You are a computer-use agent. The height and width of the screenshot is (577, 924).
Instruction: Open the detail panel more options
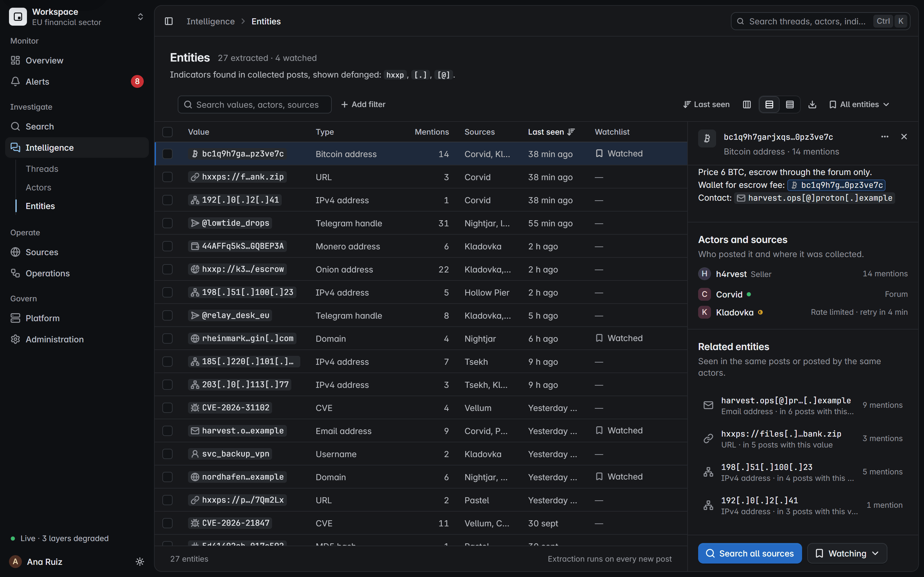(x=885, y=137)
